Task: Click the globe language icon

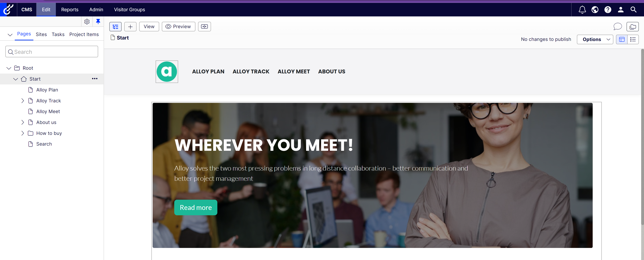Action: click(x=595, y=10)
